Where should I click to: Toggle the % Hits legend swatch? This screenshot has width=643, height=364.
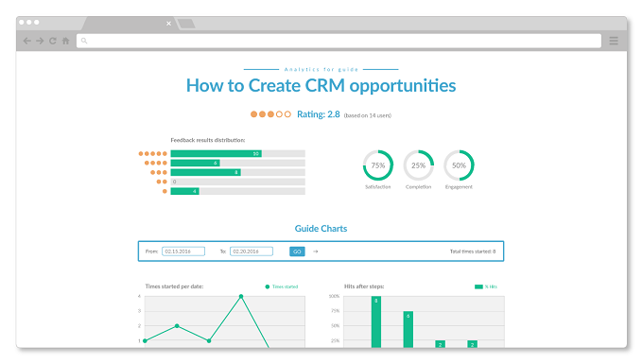coord(478,286)
